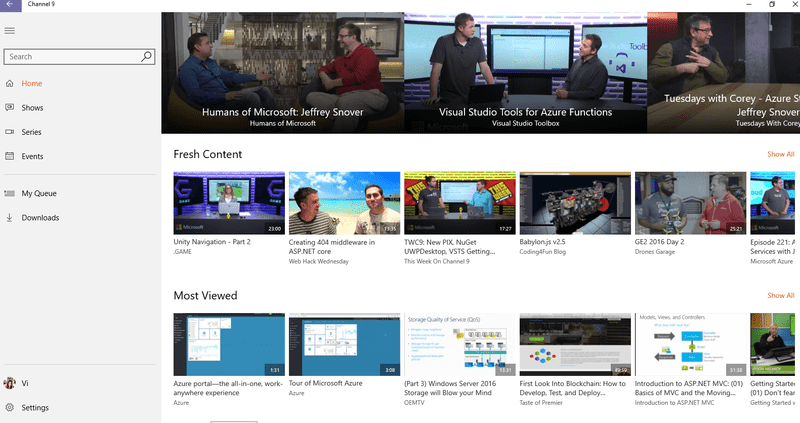The image size is (800, 423).
Task: Open the Vi user profile avatar
Action: pos(10,384)
